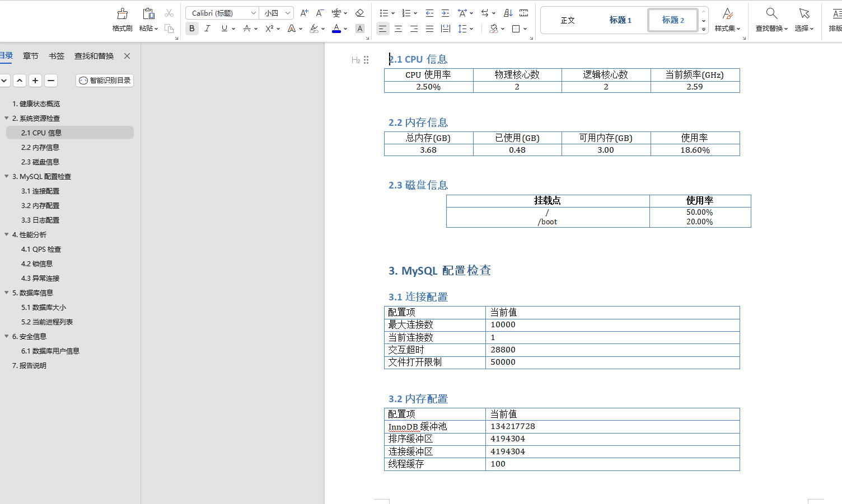This screenshot has width=842, height=504.
Task: Click the show/hide marks dashed box icon
Action: [524, 13]
